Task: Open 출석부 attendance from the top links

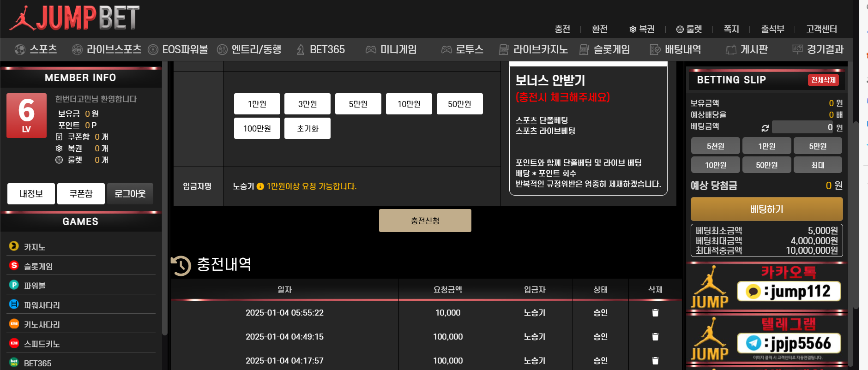Action: [x=773, y=29]
